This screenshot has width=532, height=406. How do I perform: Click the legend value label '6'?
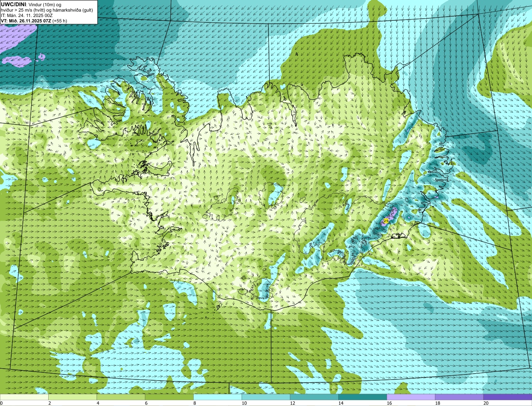[146, 403]
